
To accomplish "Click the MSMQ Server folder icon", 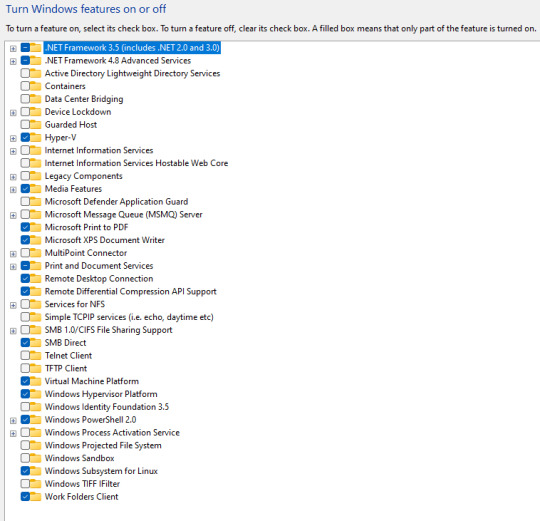I will pos(35,214).
